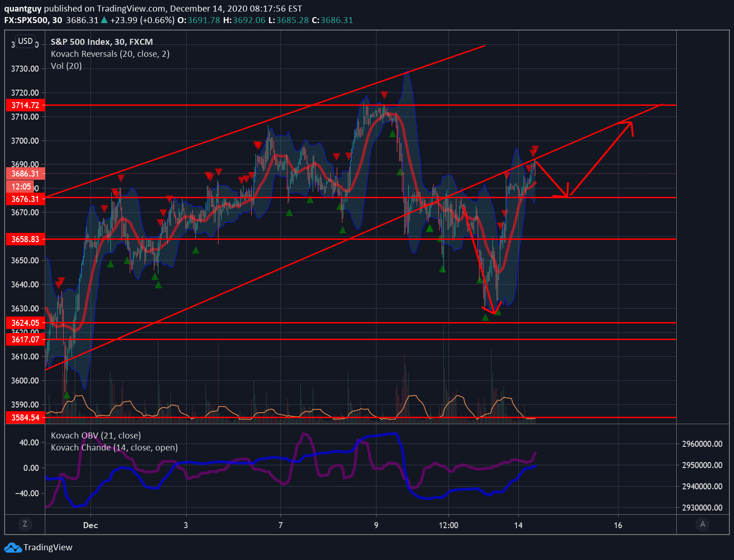Click the O:3691.78 open value
The width and height of the screenshot is (734, 560).
point(199,20)
